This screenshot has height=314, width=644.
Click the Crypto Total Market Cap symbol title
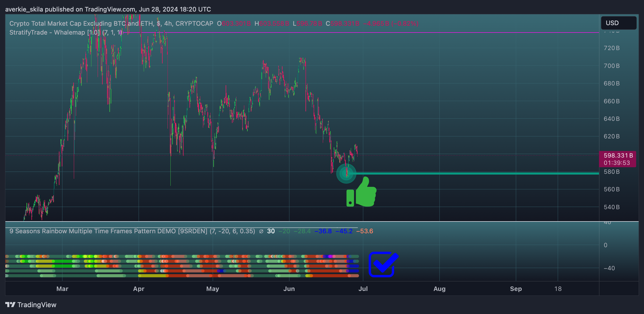tap(111, 24)
